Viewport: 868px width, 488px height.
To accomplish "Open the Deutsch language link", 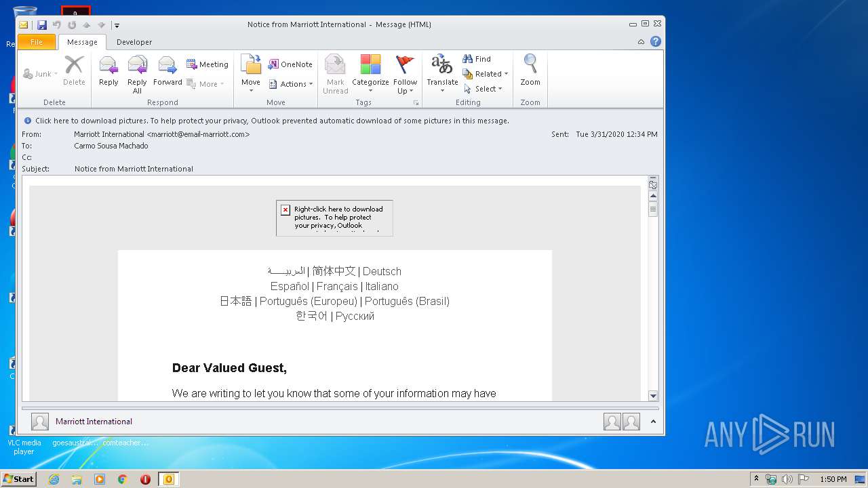I will [382, 271].
